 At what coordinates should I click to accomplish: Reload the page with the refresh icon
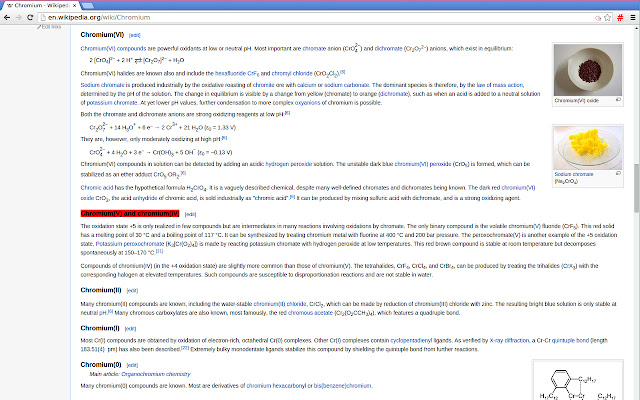pos(30,18)
